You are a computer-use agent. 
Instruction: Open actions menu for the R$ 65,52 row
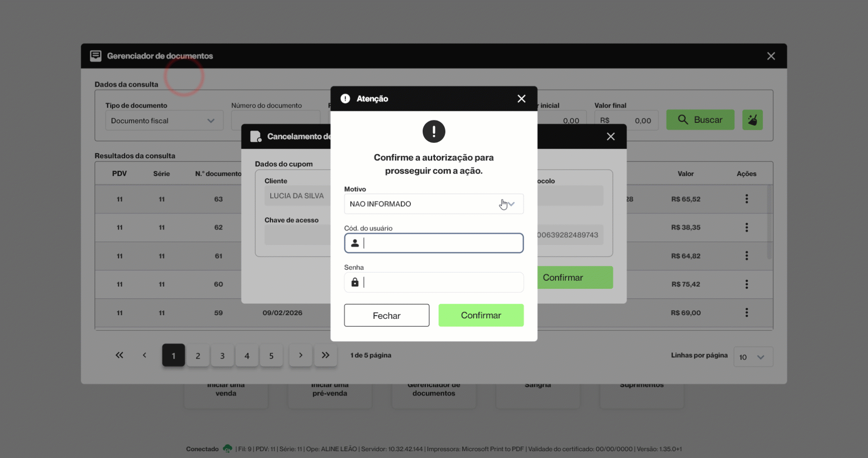point(746,199)
